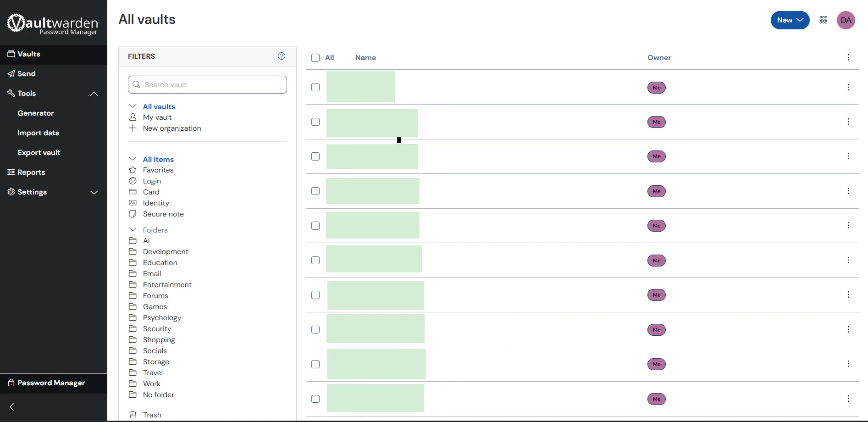Viewport: 868px width, 422px height.
Task: Collapse the Folders filter list
Action: tap(133, 230)
